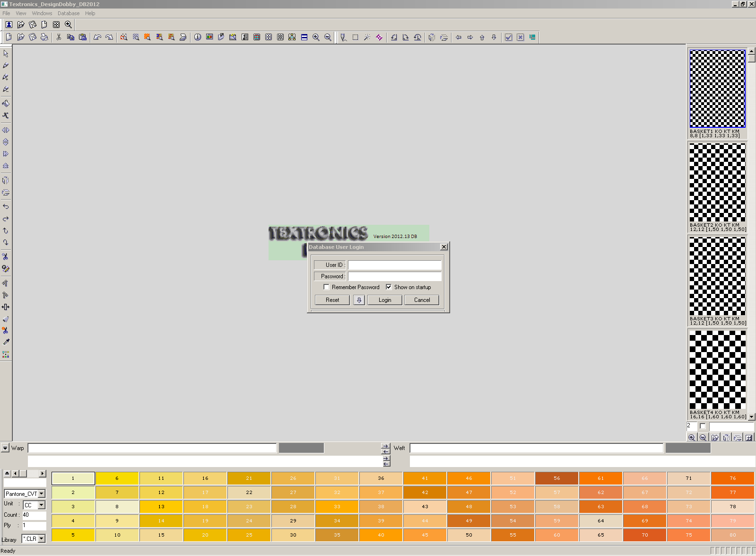Click the Copy icon in toolbar
The image size is (756, 556).
(x=70, y=37)
